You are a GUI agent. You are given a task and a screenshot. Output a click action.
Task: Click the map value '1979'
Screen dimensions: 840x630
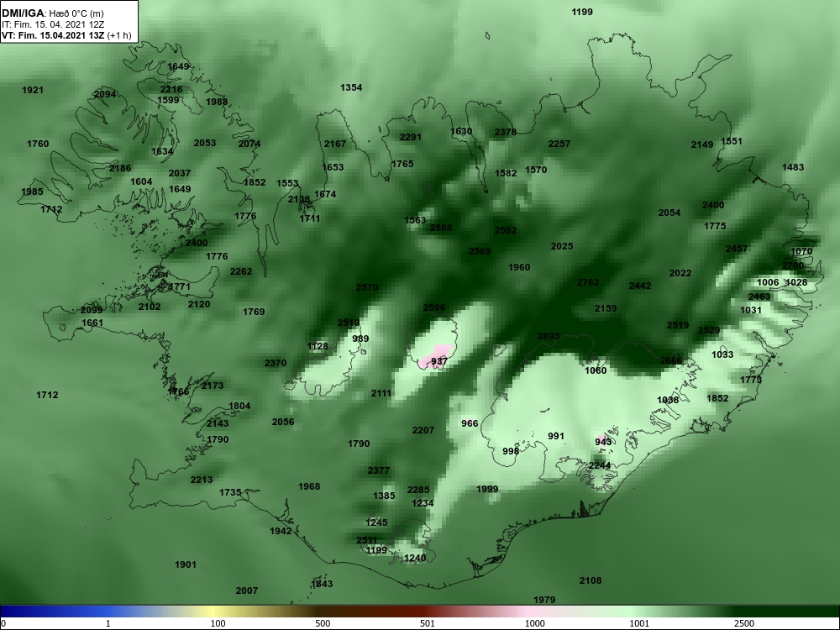544,600
